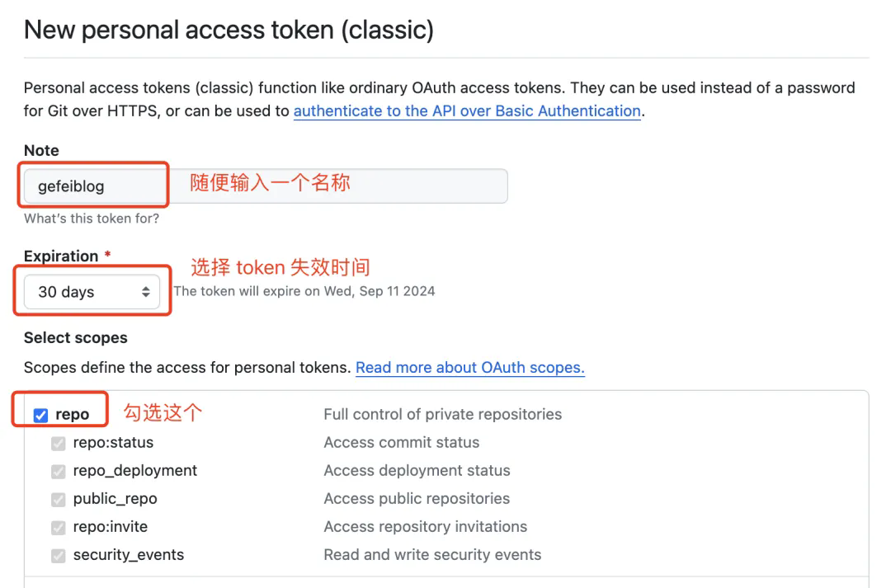The height and width of the screenshot is (588, 891).
Task: Click the security_events label text
Action: 129,555
